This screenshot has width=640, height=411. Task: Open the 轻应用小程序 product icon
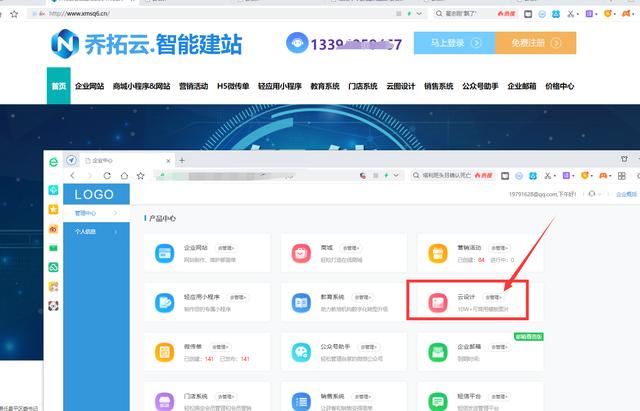pyautogui.click(x=165, y=303)
